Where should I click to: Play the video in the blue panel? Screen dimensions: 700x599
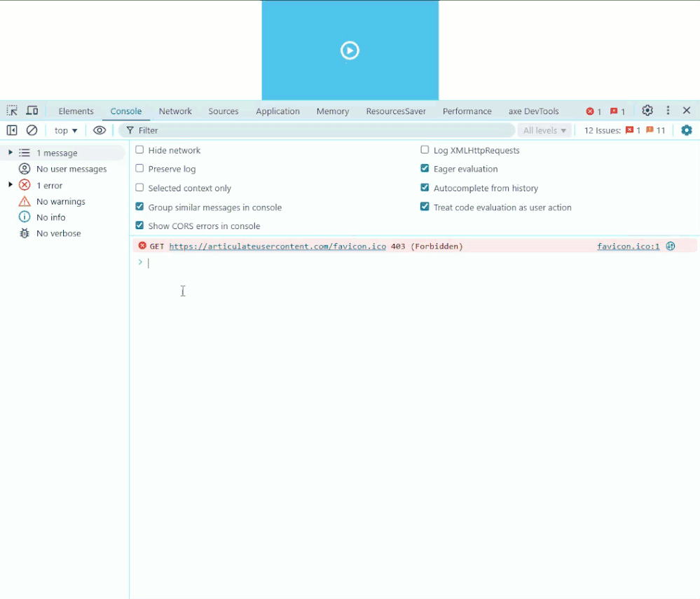coord(350,50)
